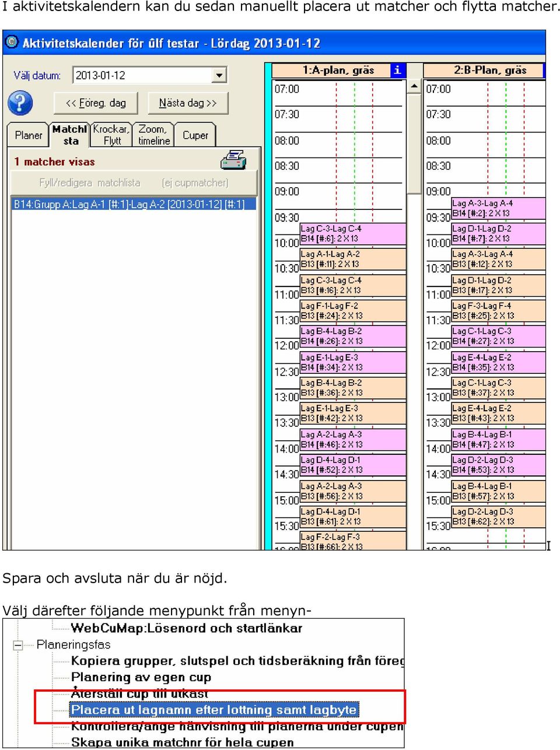The width and height of the screenshot is (560, 750).
Task: Select match Lag C-3-Lag C-4 B13 #16
Action: (x=353, y=285)
